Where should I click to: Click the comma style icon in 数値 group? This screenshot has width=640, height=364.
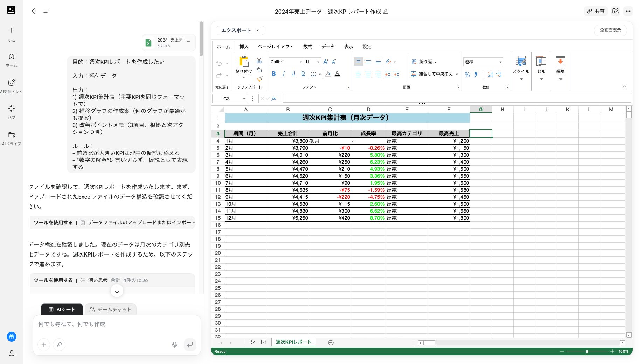point(476,75)
